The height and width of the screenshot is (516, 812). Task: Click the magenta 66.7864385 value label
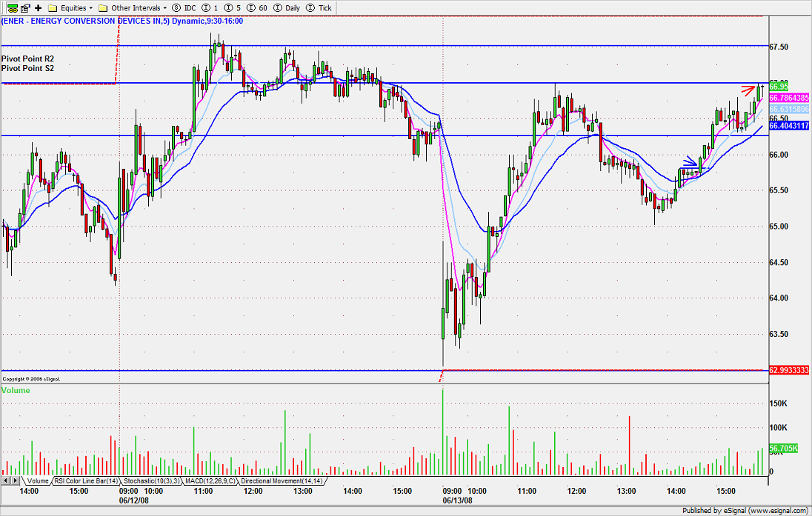tap(789, 98)
